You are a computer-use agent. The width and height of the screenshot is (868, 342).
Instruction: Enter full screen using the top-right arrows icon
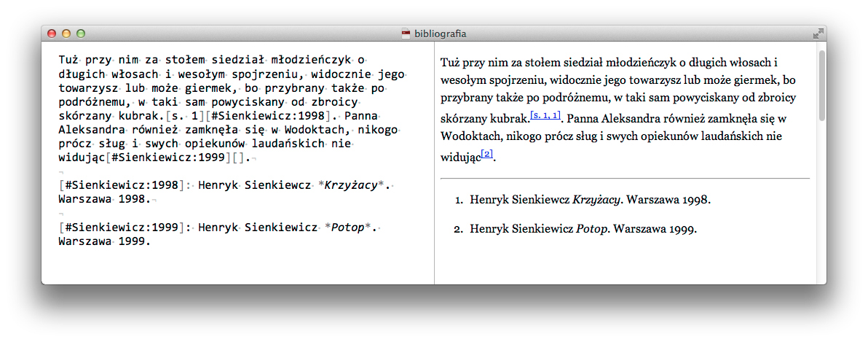coord(817,34)
